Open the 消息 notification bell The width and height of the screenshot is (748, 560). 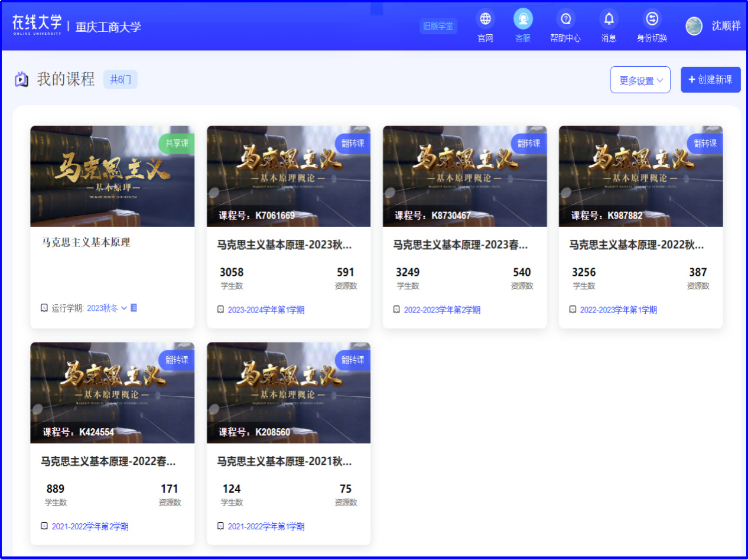[x=609, y=19]
